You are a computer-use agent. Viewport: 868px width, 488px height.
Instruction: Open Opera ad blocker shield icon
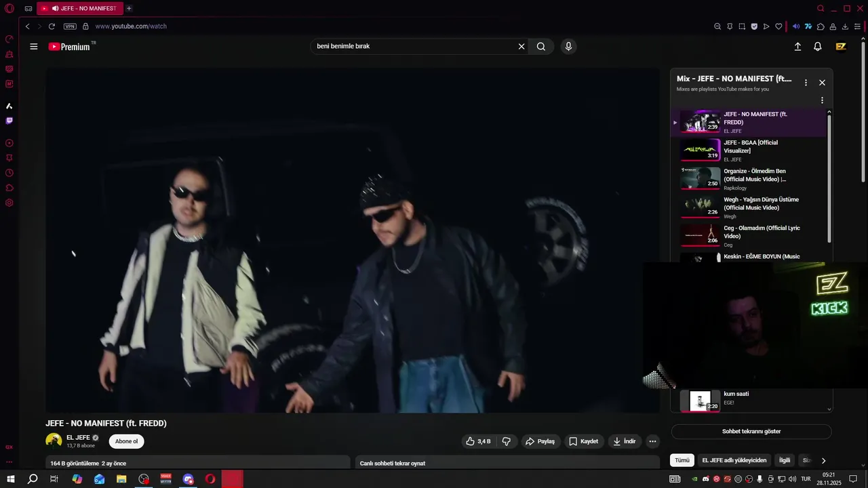pos(754,26)
